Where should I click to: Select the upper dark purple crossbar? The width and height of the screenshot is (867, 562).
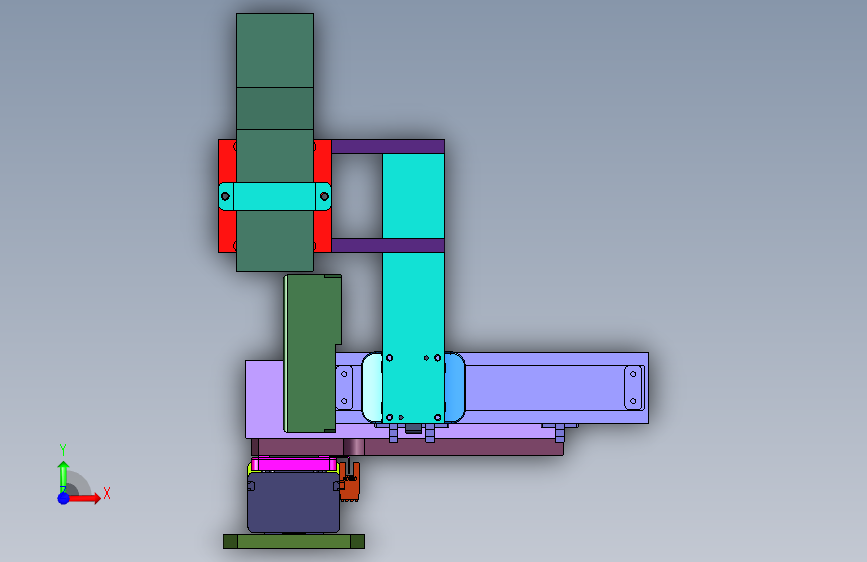388,147
